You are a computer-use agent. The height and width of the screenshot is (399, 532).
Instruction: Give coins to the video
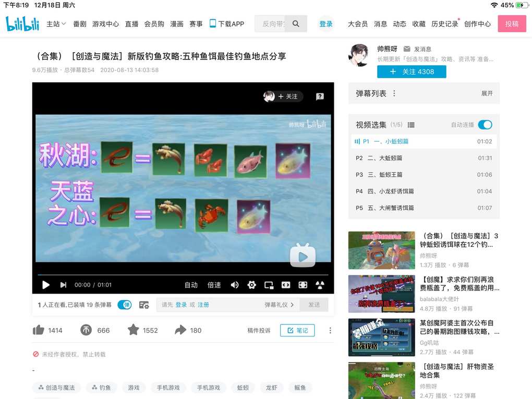coord(86,330)
